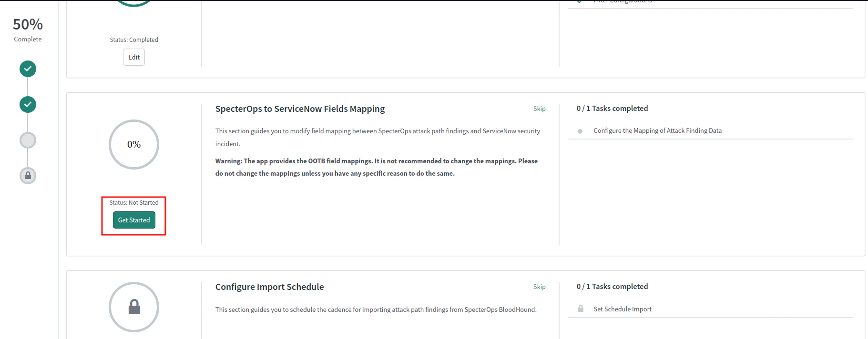Click the checkmark icon beside Filter Configurations
Viewport: 868px width, 339px height.
click(579, 2)
